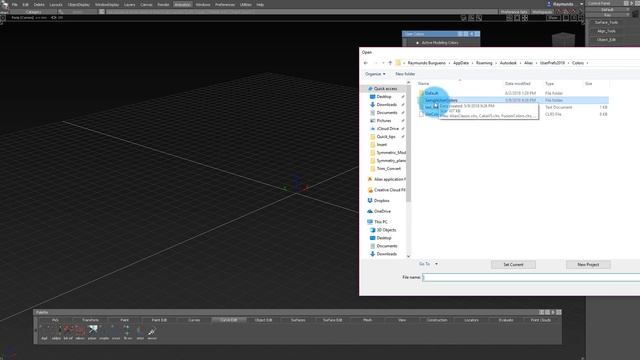Select Downloads under Quick access
640x360 pixels.
386,104
